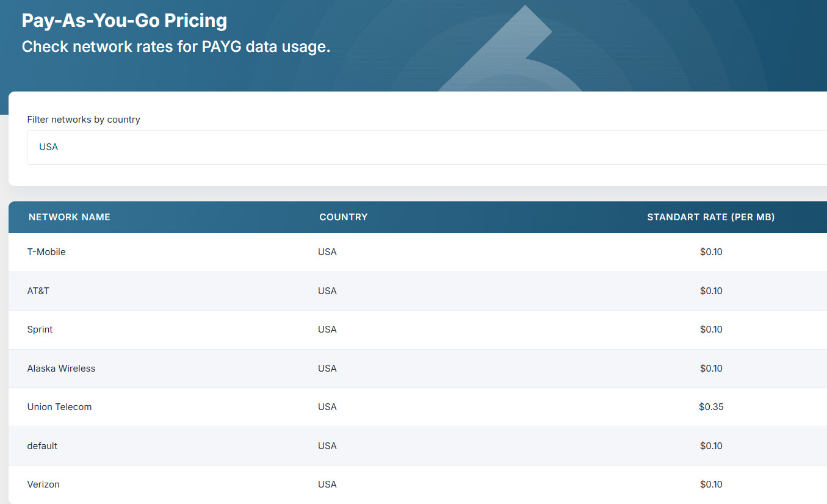This screenshot has height=504, width=827.
Task: Click the USA country cell in Alaska Wireless row
Action: pyautogui.click(x=327, y=369)
